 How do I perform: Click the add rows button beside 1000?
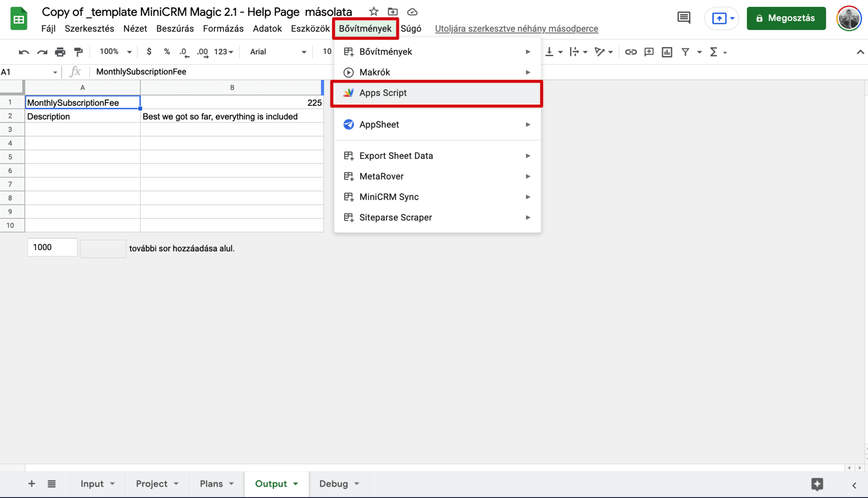tap(103, 248)
